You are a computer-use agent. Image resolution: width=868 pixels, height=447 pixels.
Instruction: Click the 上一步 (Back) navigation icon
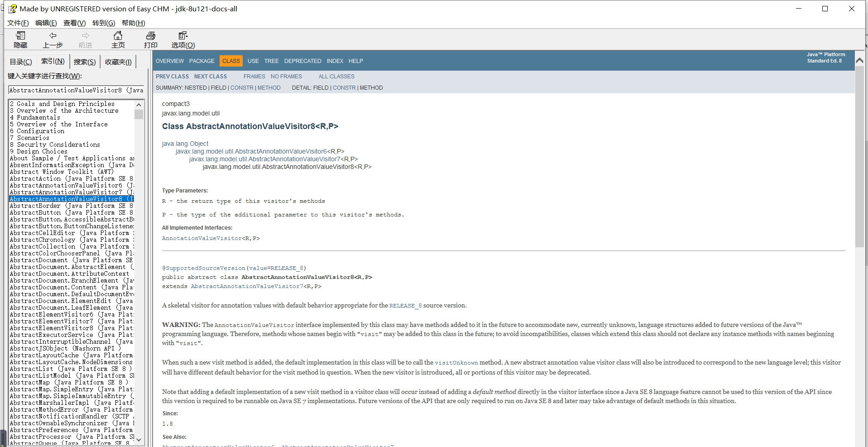click(53, 39)
